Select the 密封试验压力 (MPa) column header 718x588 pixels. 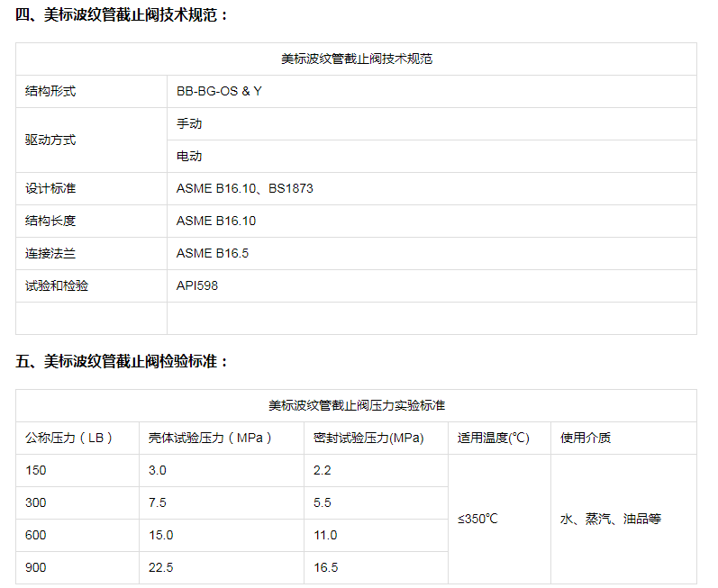pyautogui.click(x=368, y=439)
